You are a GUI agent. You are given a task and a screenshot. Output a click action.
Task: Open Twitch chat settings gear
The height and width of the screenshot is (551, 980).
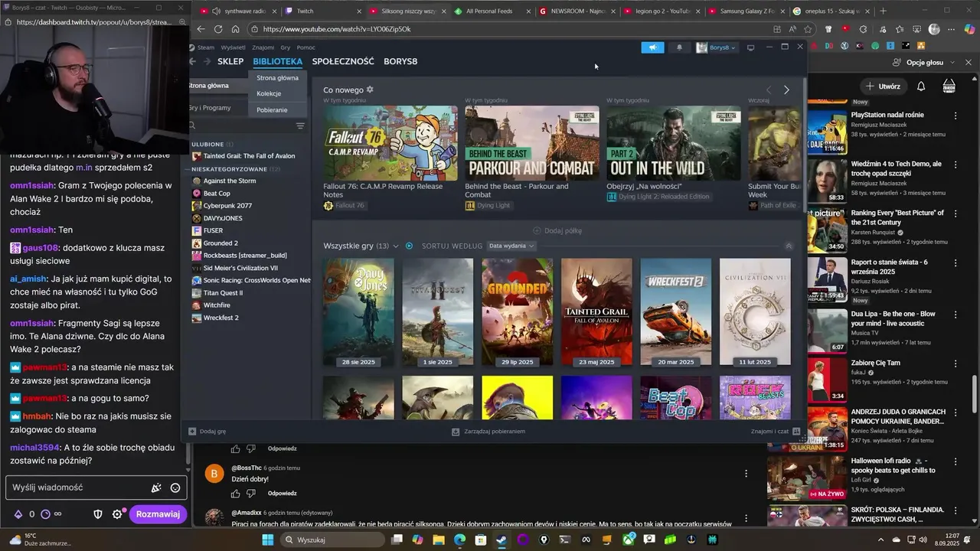coord(117,514)
